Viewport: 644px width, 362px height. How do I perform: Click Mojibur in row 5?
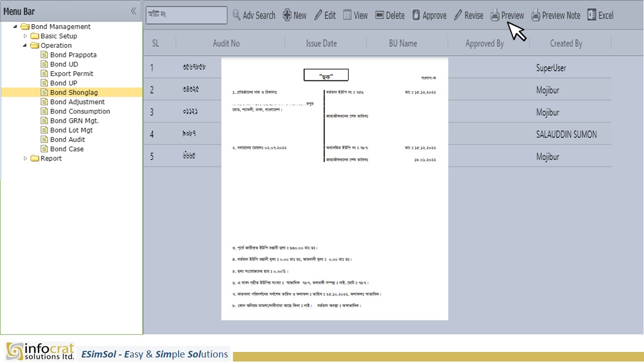tap(547, 157)
